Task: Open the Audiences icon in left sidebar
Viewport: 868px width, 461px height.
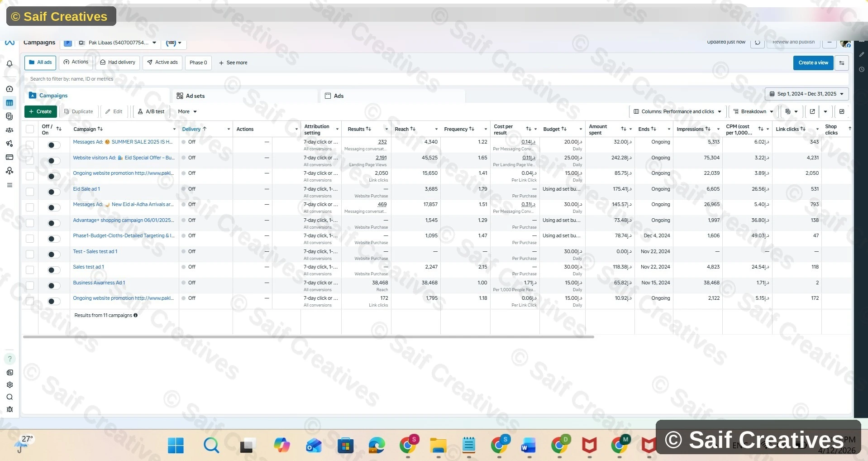Action: tap(10, 130)
